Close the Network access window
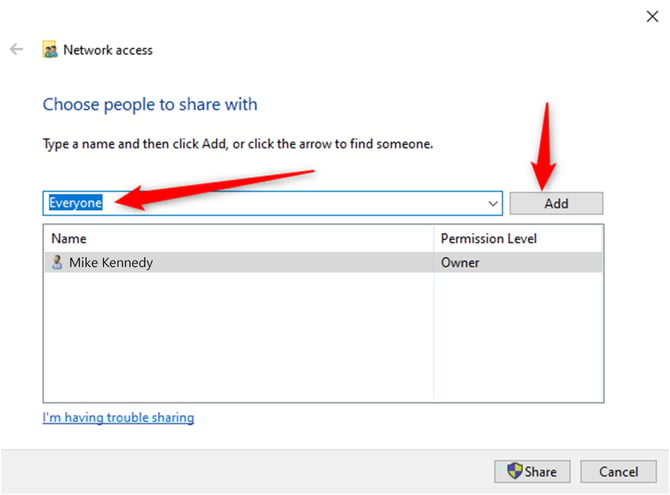 click(x=651, y=16)
